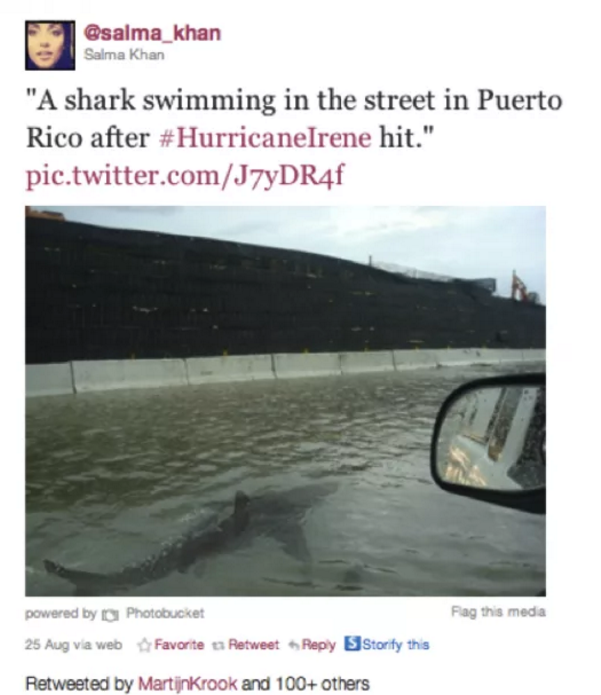Screen dimensions: 601x695
Task: Flag this media
Action: [x=498, y=612]
